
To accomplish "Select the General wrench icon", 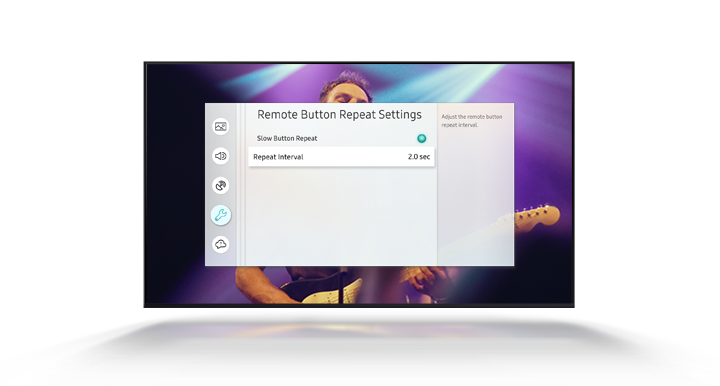I will click(x=221, y=215).
